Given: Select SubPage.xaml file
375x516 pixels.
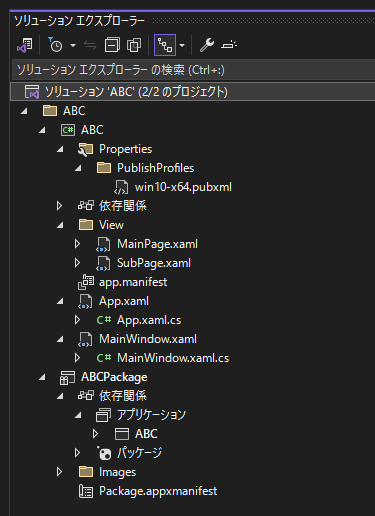Looking at the screenshot, I should click(x=154, y=263).
